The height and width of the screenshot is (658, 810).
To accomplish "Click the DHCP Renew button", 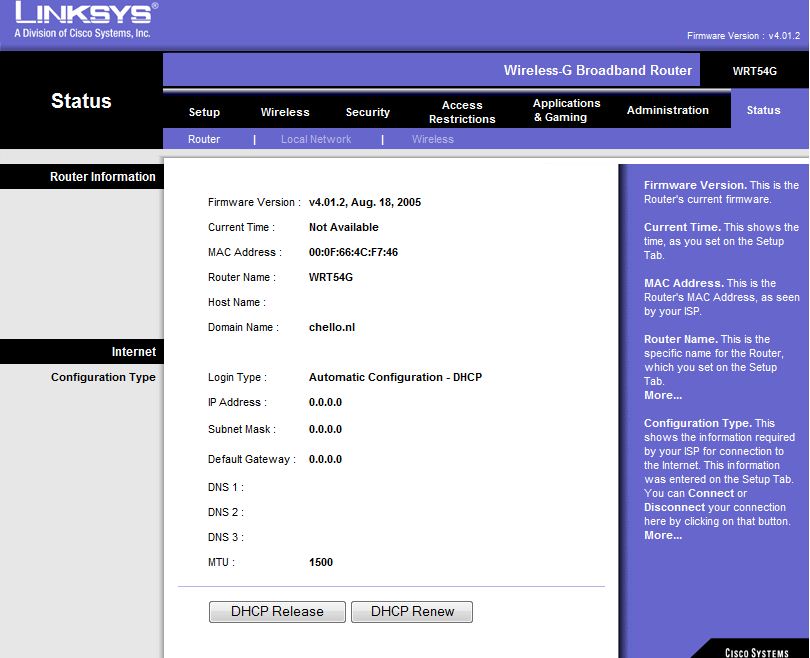I will coord(412,612).
